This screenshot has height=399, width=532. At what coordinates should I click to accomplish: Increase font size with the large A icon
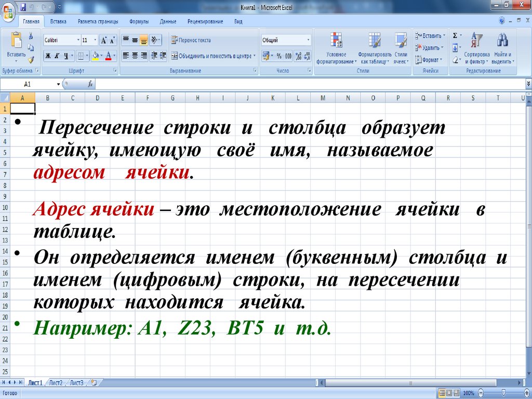104,41
